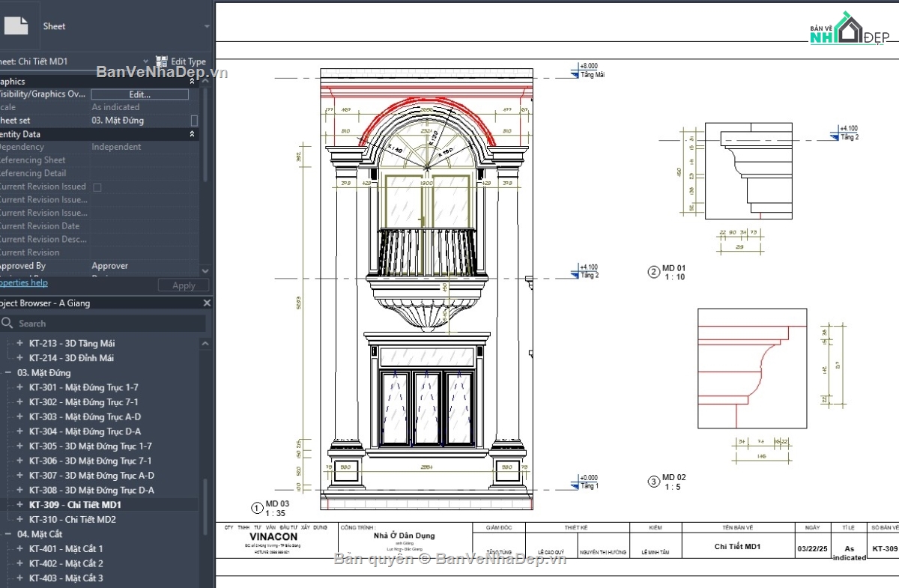Viewport: 899px width, 588px height.
Task: Collapse the 04. Mặt Cắt tree group
Action: pos(8,534)
